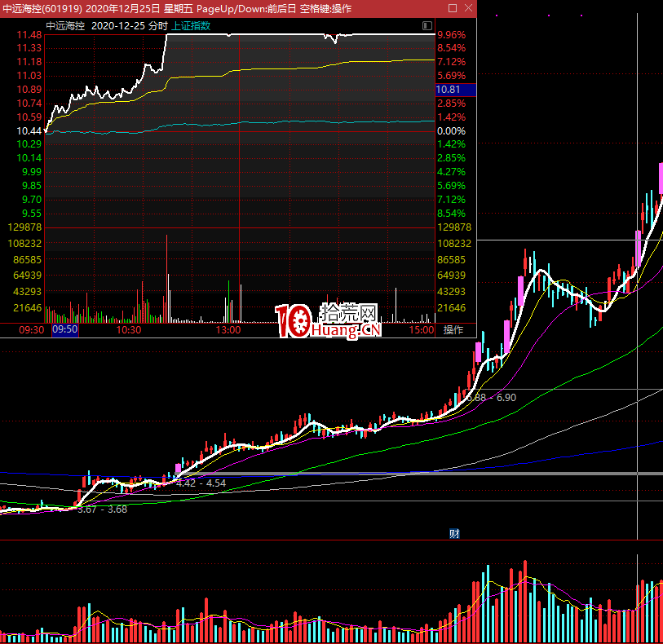Click the 10.89 price axis label
This screenshot has height=644, width=663.
pos(29,90)
